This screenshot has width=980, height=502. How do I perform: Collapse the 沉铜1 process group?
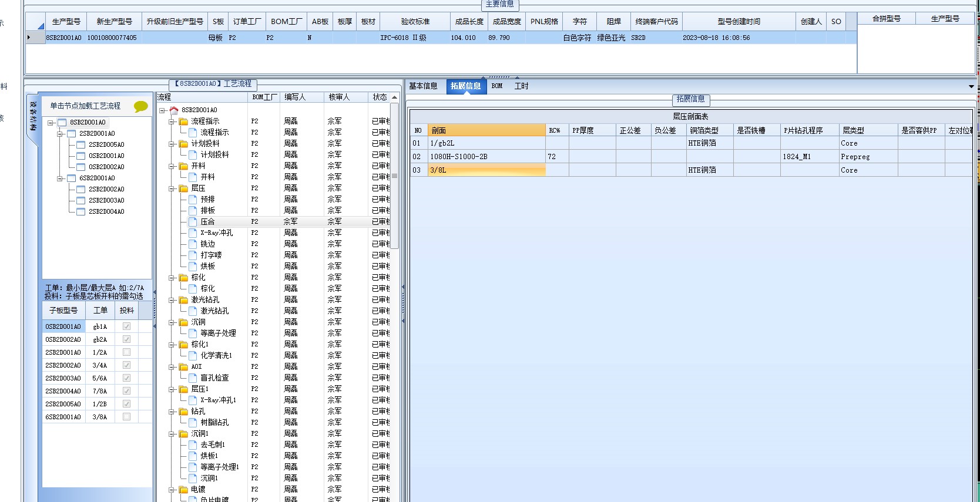pos(172,434)
